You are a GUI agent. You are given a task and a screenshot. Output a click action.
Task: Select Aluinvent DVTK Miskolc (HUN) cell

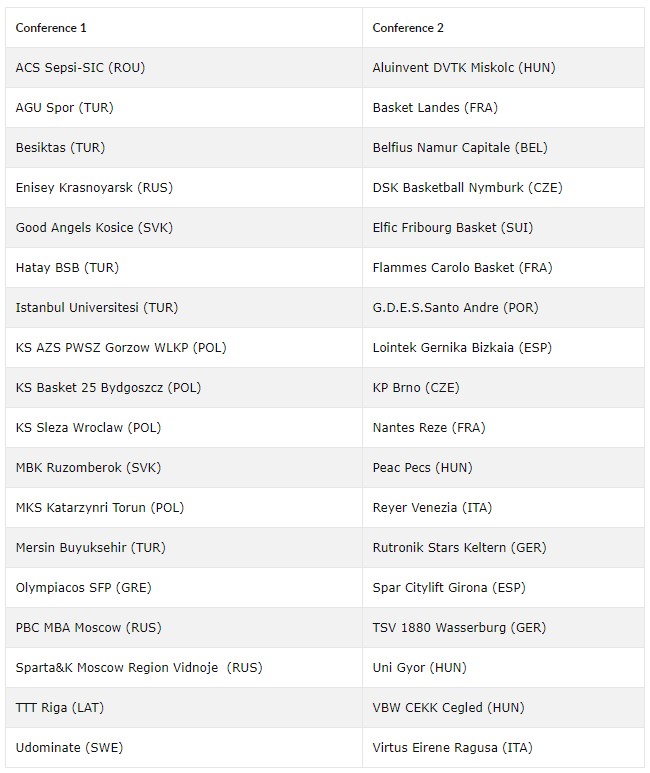(x=463, y=67)
